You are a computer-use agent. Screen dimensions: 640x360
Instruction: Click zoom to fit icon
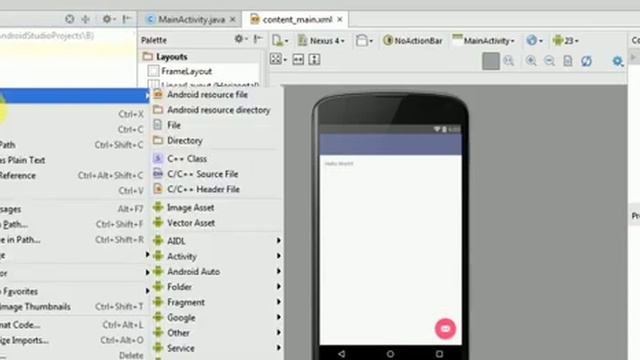coord(509,61)
